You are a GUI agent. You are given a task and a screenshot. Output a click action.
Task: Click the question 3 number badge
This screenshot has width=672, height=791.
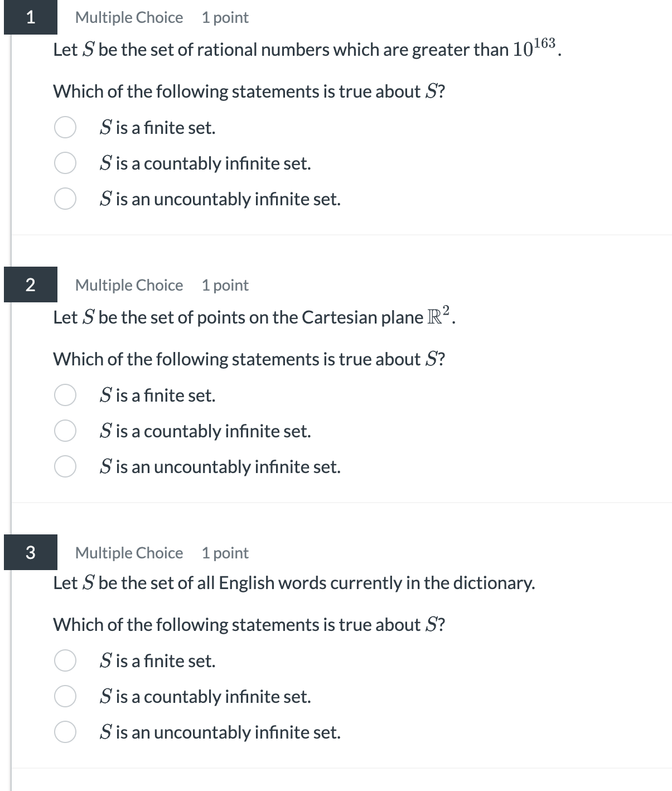[x=31, y=553]
